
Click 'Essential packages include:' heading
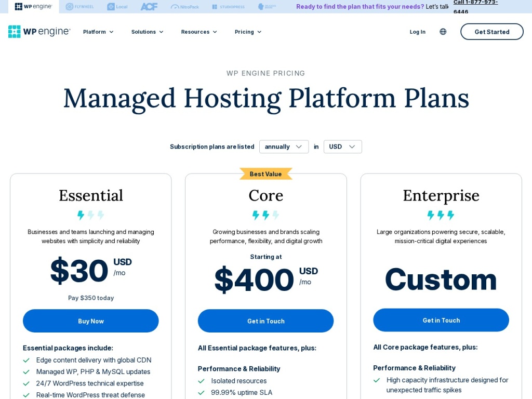[x=68, y=348]
